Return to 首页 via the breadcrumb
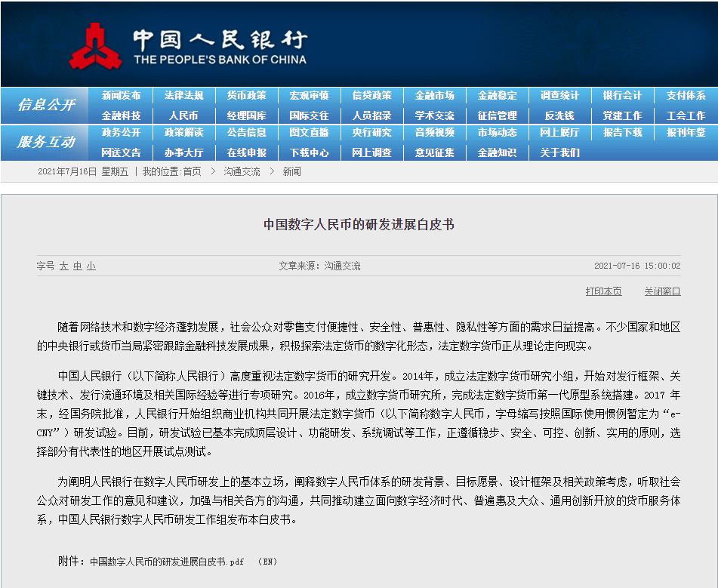This screenshot has height=588, width=718. (192, 172)
